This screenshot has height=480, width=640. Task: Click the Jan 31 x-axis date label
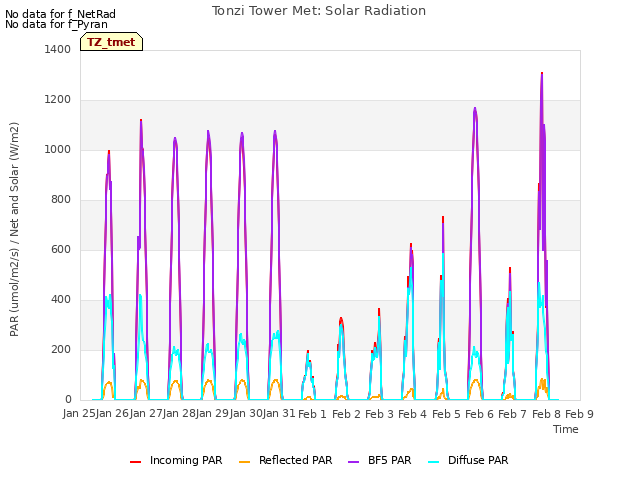279,414
